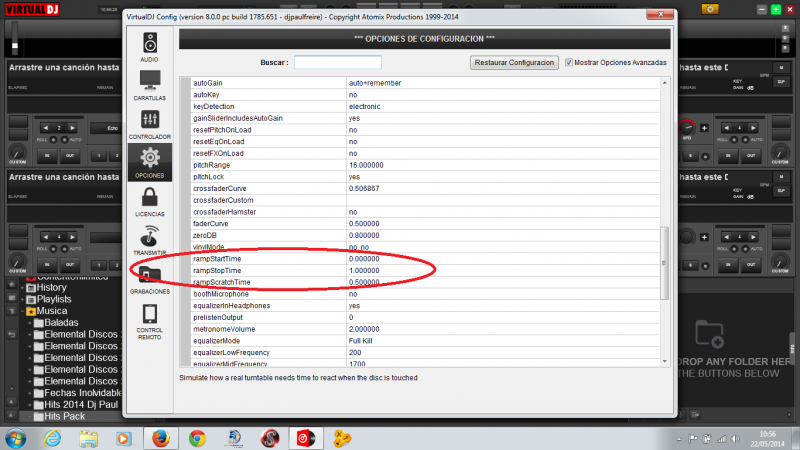Click rampStopTime value 1.000000
The width and height of the screenshot is (800, 450).
click(364, 270)
